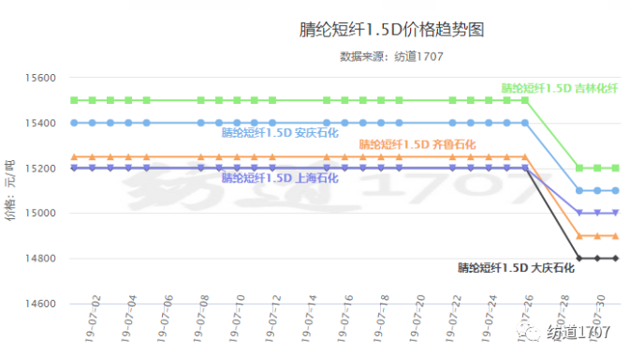Click the first orange triangle point at 15250
This screenshot has width=644, height=356.
tap(74, 156)
